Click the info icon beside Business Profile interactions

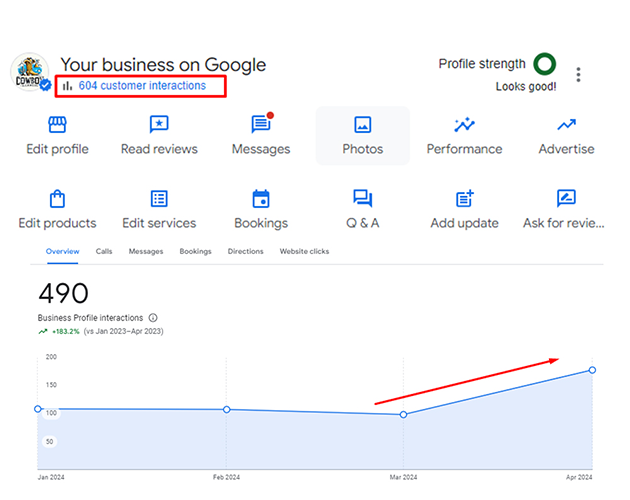(x=153, y=317)
